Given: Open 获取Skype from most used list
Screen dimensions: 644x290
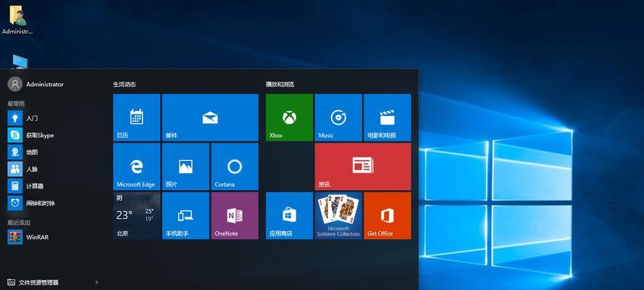Looking at the screenshot, I should [53, 135].
